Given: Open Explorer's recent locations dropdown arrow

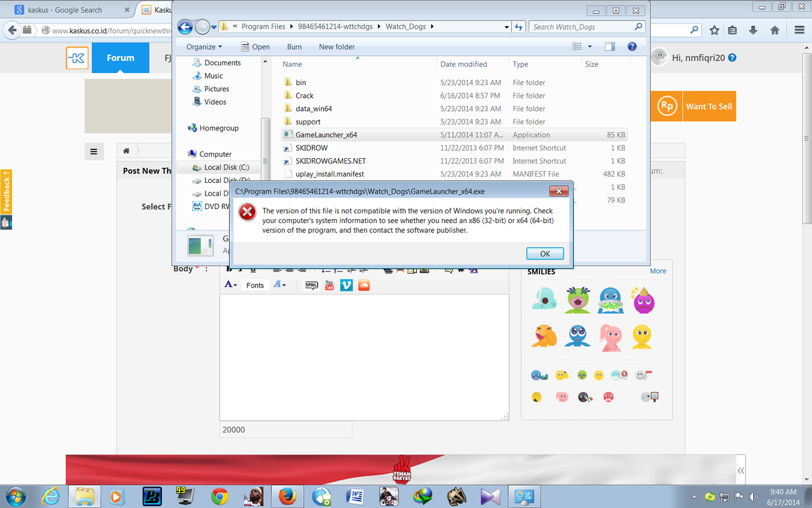Looking at the screenshot, I should 214,27.
